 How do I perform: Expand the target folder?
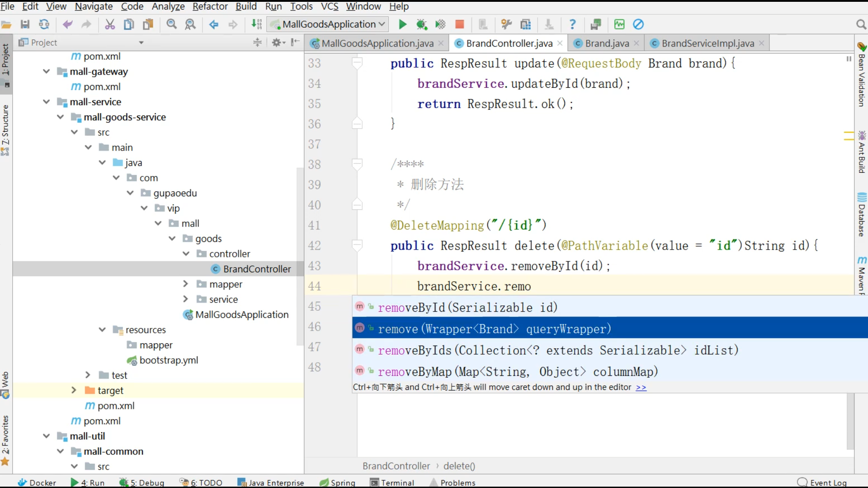click(74, 390)
